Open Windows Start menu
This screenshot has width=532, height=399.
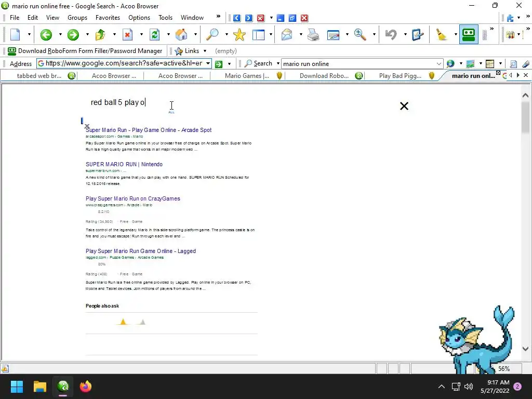point(17,387)
